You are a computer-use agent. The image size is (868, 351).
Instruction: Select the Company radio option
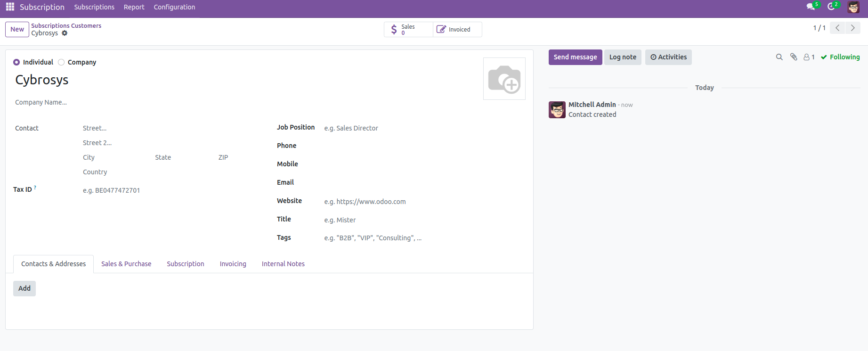(x=61, y=62)
